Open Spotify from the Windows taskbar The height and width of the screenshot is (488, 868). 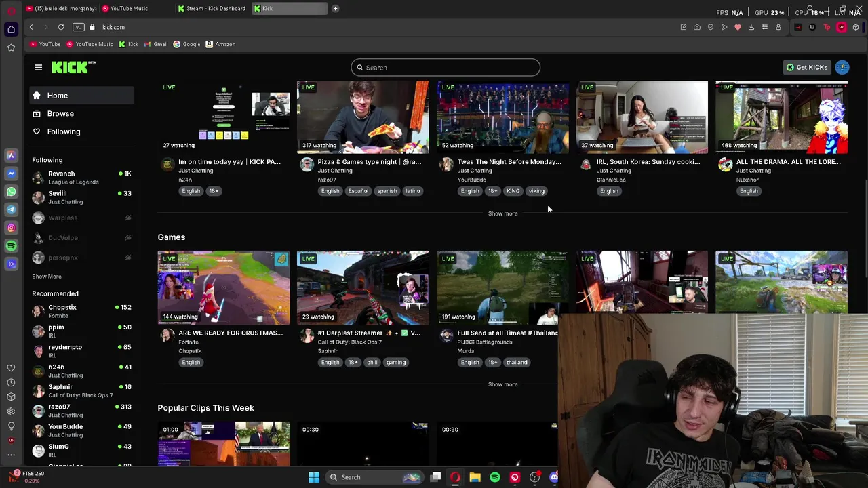pos(495,477)
